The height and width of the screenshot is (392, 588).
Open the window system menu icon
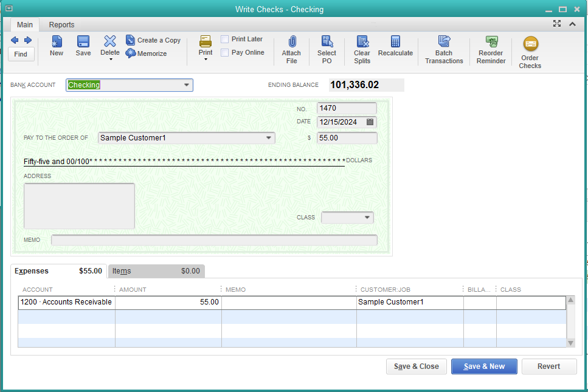9,9
